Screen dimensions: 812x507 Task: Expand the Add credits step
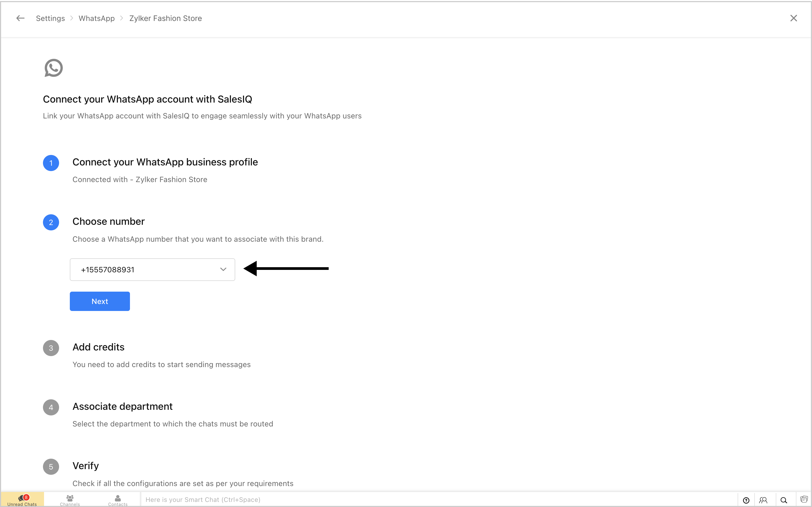tap(98, 347)
